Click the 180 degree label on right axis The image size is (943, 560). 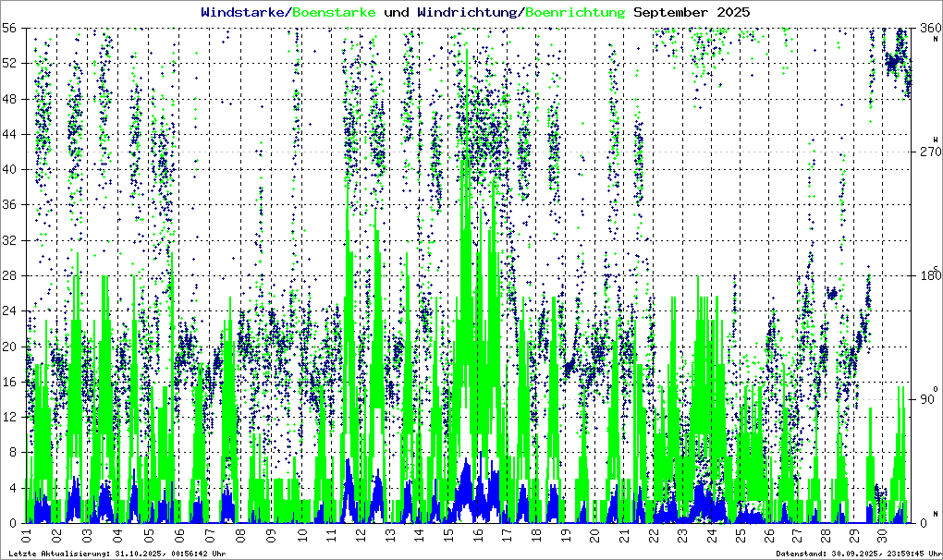(x=925, y=275)
